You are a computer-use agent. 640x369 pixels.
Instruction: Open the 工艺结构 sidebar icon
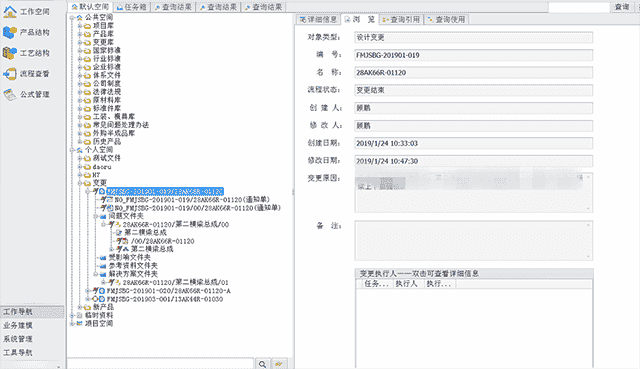[10, 53]
